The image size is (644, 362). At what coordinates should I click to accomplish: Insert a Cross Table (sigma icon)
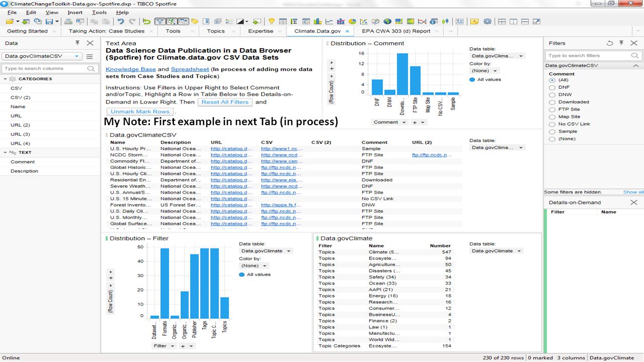point(294,22)
